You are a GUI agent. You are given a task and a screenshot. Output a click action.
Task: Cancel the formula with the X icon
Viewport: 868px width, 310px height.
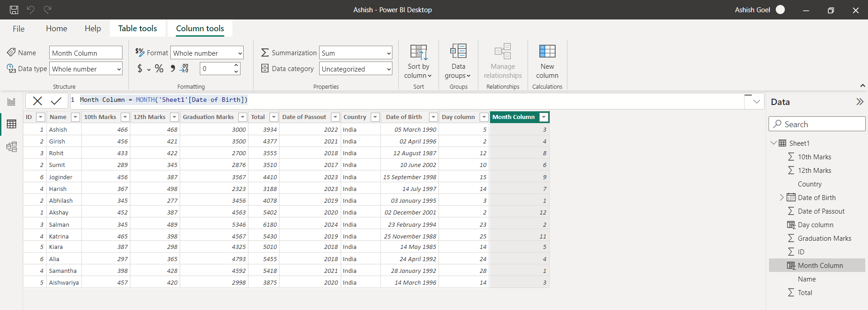(38, 101)
